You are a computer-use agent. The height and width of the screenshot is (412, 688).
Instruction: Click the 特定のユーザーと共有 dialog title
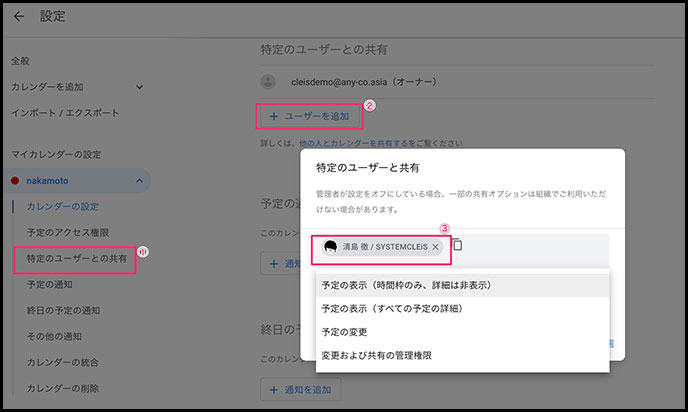point(368,168)
